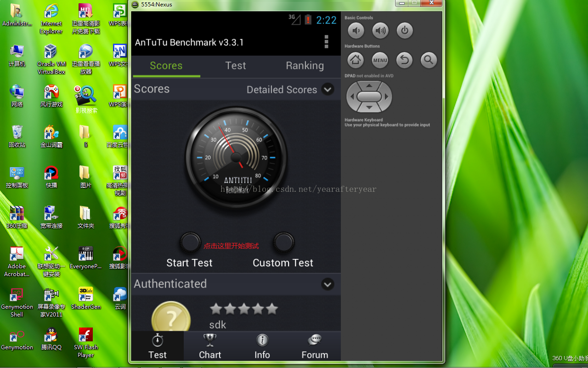588x368 pixels.
Task: Click emulator MENU hardware button
Action: point(380,60)
